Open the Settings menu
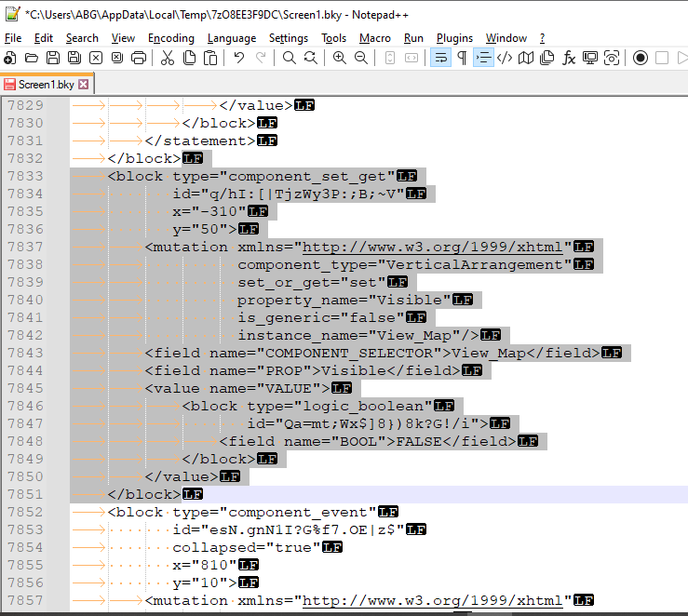Image resolution: width=688 pixels, height=616 pixels. click(x=289, y=38)
